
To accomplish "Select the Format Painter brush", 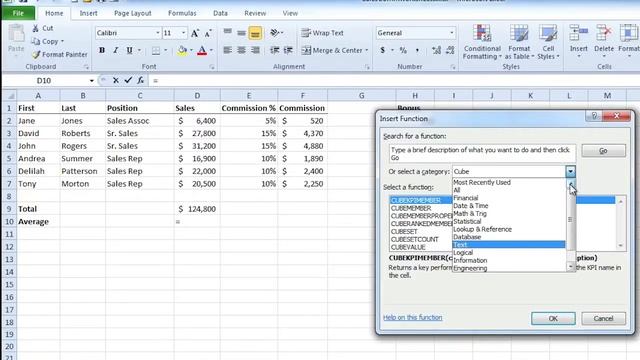I will tap(36, 54).
